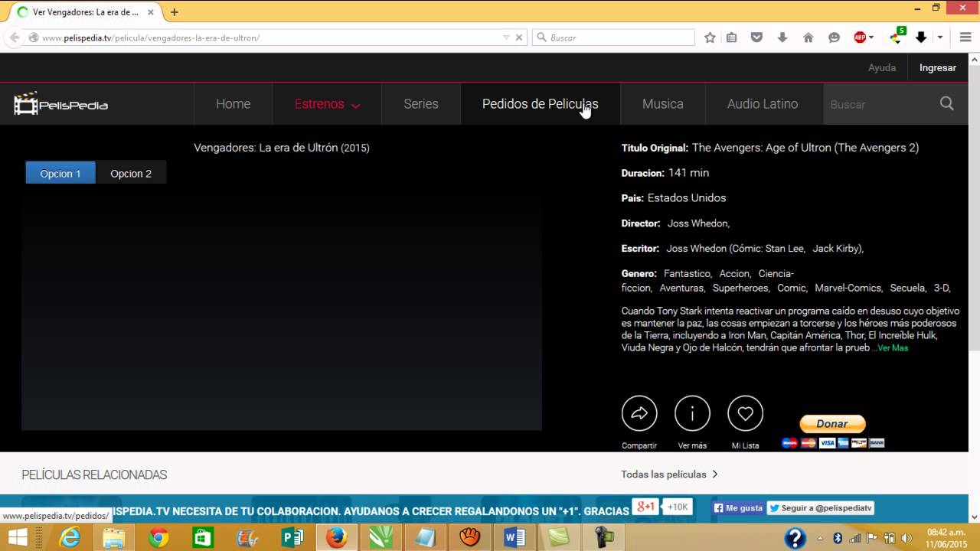Image resolution: width=980 pixels, height=551 pixels.
Task: Click the Windows Start button
Action: 18,538
